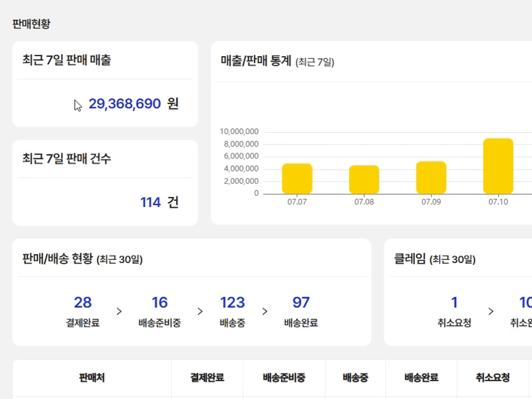Click the 취소요청 table column header
This screenshot has height=399, width=532.
(492, 378)
